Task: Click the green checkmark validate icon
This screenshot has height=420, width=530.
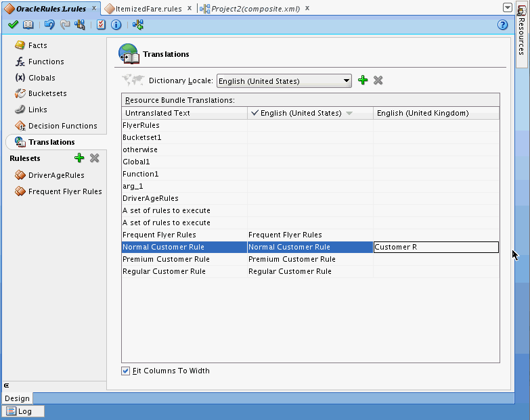Action: 13,24
